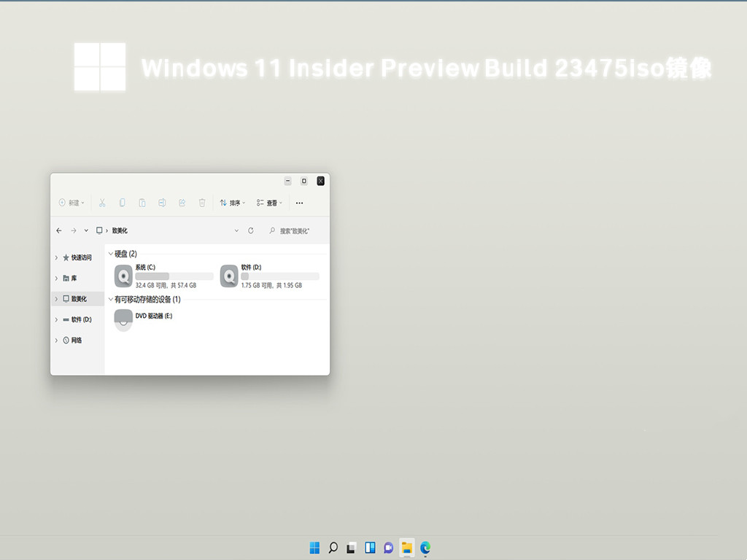747x560 pixels.
Task: Click the Refresh icon in the address bar
Action: (250, 230)
